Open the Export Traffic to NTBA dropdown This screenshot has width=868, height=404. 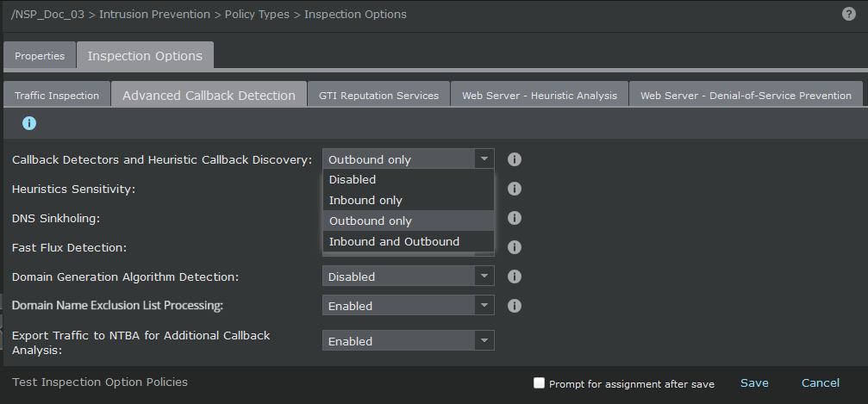pyautogui.click(x=408, y=341)
